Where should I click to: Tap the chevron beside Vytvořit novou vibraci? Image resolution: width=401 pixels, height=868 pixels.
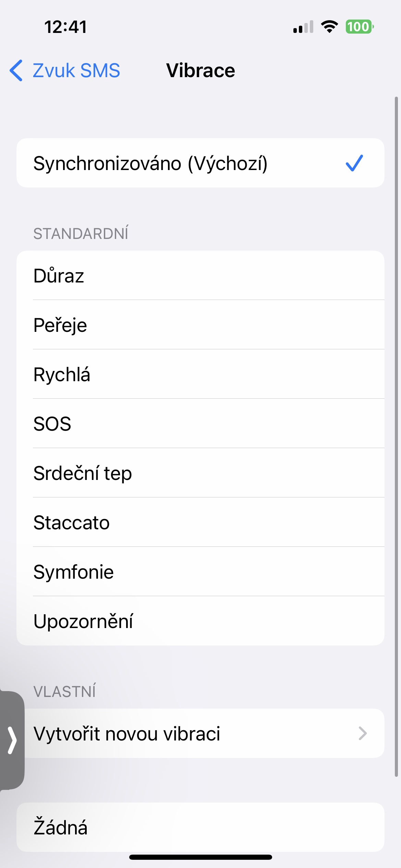tap(362, 734)
